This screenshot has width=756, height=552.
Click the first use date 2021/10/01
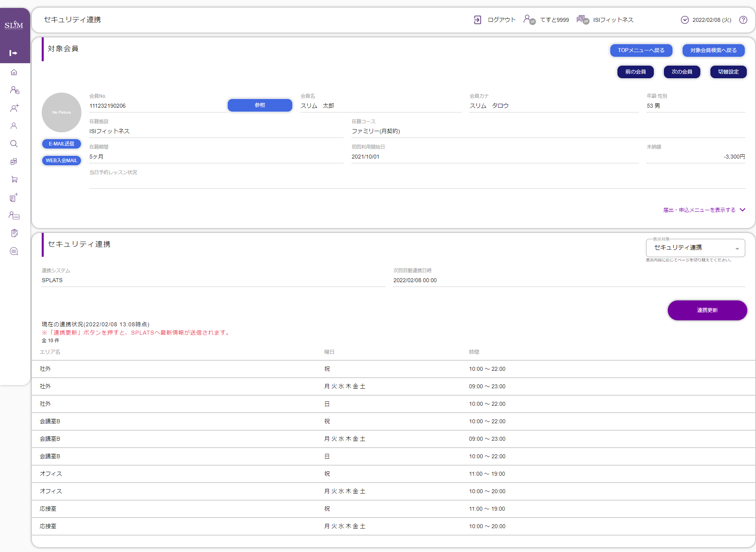(365, 157)
